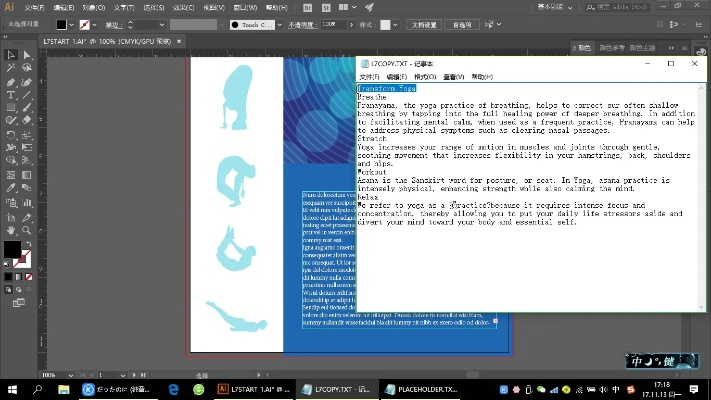The image size is (711, 400).
Task: Click the opacity value field
Action: click(333, 24)
